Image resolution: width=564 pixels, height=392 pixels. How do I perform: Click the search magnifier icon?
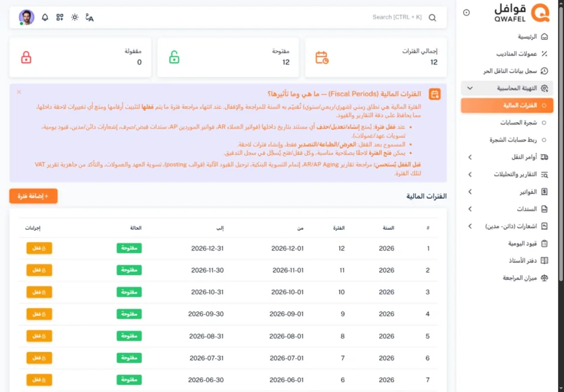(x=432, y=18)
